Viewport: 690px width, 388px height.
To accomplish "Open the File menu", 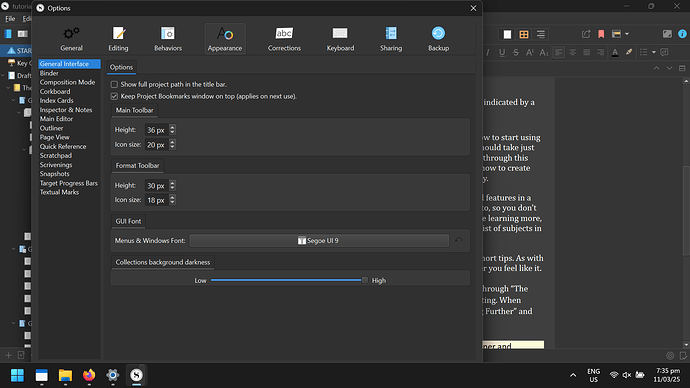I will (x=10, y=18).
